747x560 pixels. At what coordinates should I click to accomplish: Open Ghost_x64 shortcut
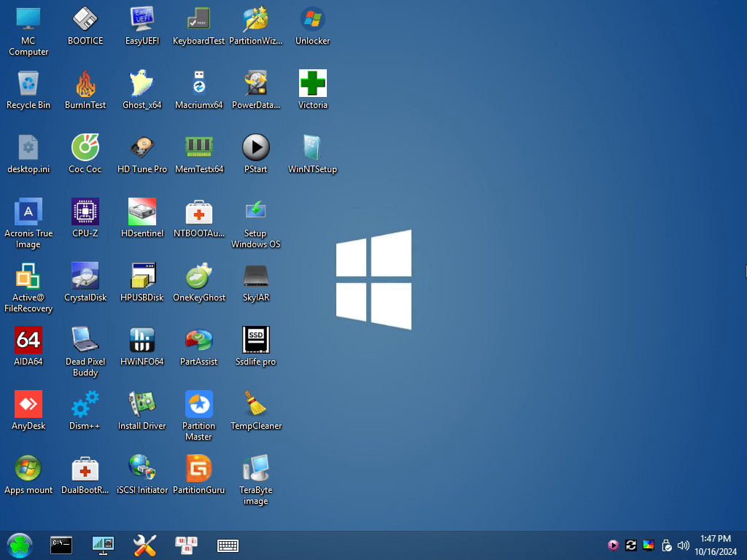[142, 90]
